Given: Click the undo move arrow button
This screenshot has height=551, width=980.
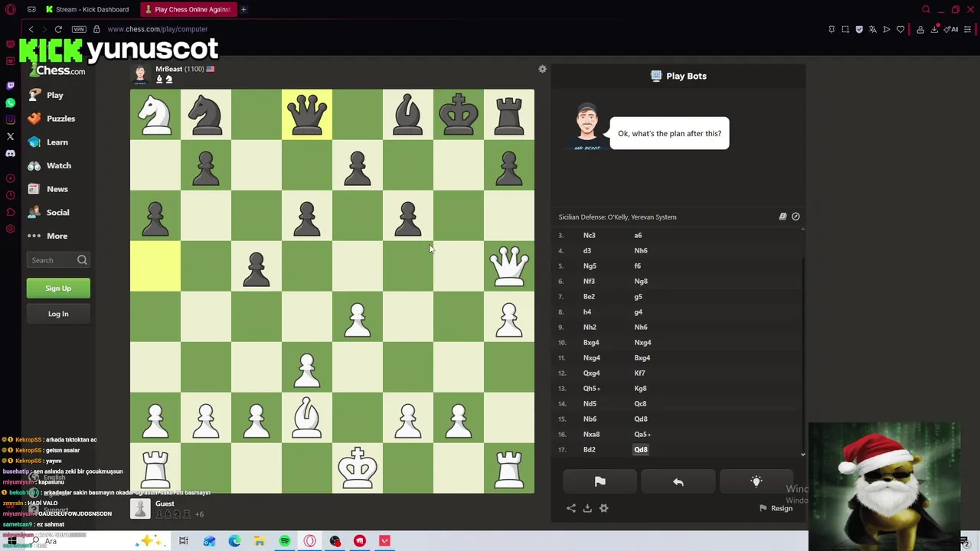Looking at the screenshot, I should tap(678, 481).
